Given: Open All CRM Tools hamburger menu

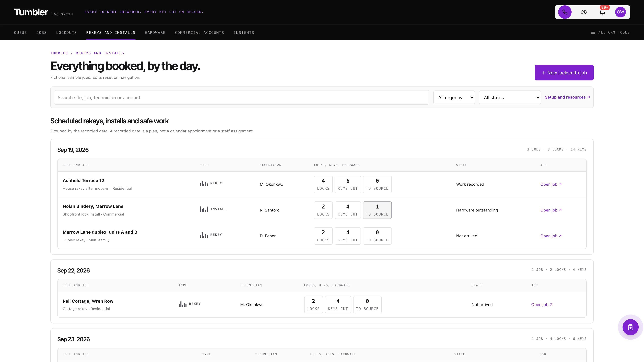Looking at the screenshot, I should 610,33.
